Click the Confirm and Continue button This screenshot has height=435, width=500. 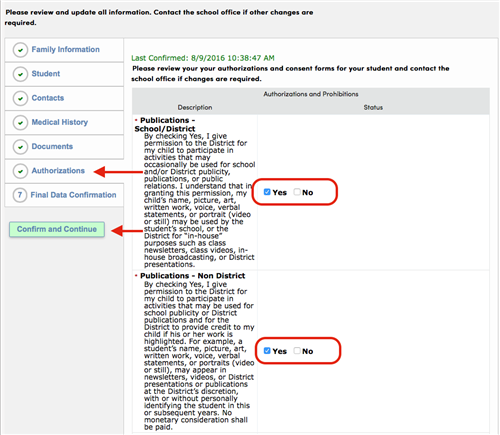click(x=57, y=229)
